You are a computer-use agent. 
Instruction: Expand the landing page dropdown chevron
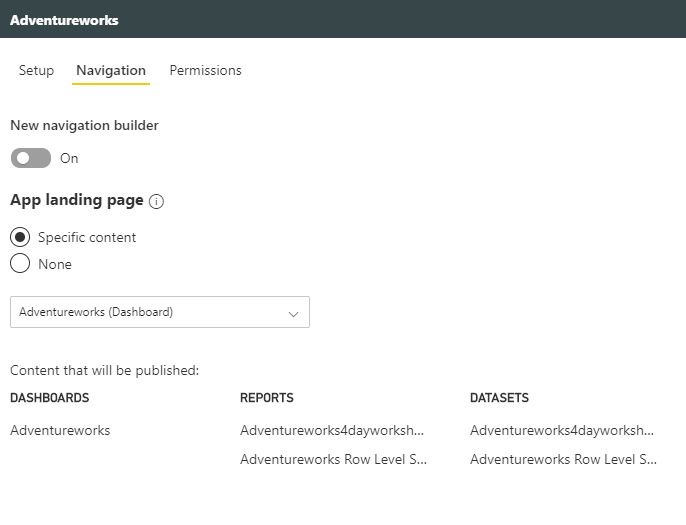click(x=293, y=313)
